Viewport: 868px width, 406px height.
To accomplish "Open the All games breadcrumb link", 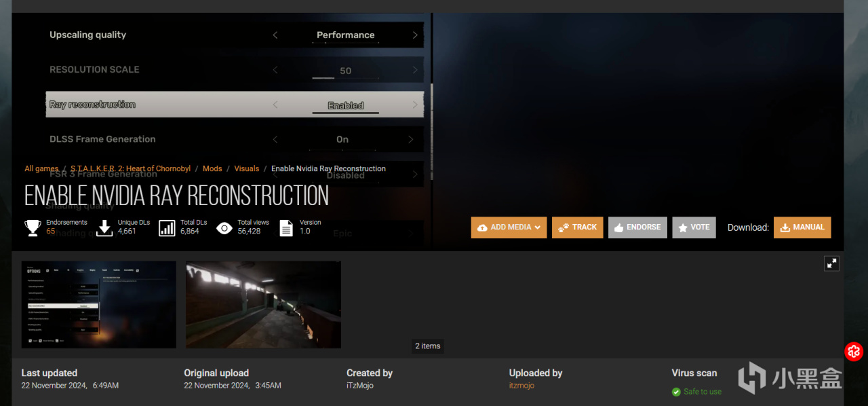I will 41,168.
